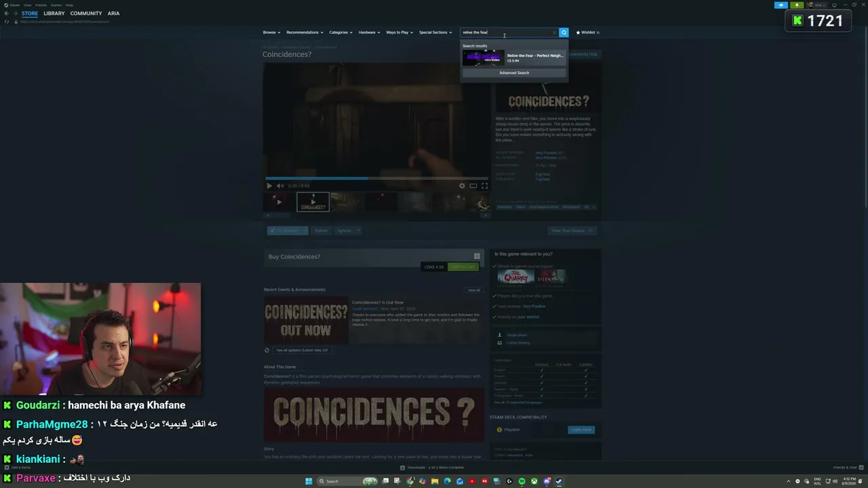Open the Friends menu

pos(41,5)
